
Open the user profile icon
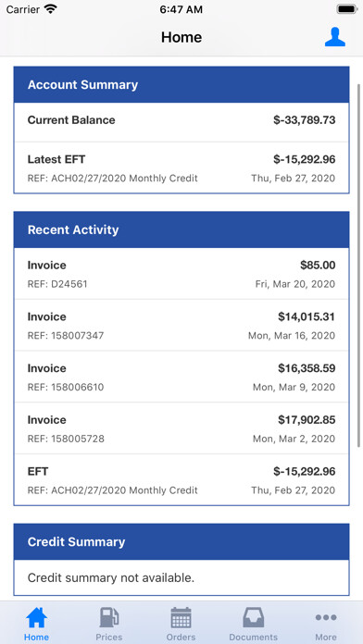(x=334, y=37)
